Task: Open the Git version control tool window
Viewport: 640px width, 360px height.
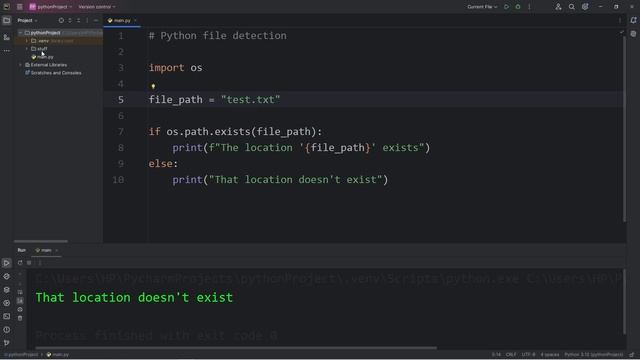Action: click(7, 343)
